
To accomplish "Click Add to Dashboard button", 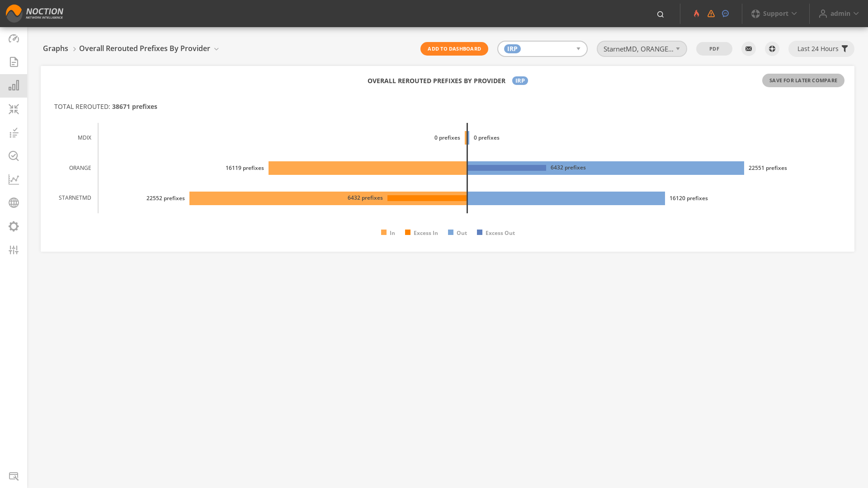I will click(x=454, y=49).
